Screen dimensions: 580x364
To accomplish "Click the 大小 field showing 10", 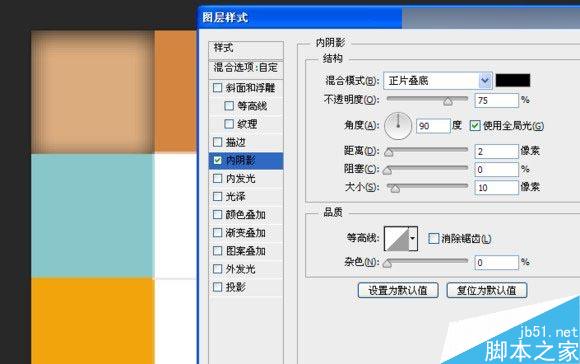I will point(497,188).
